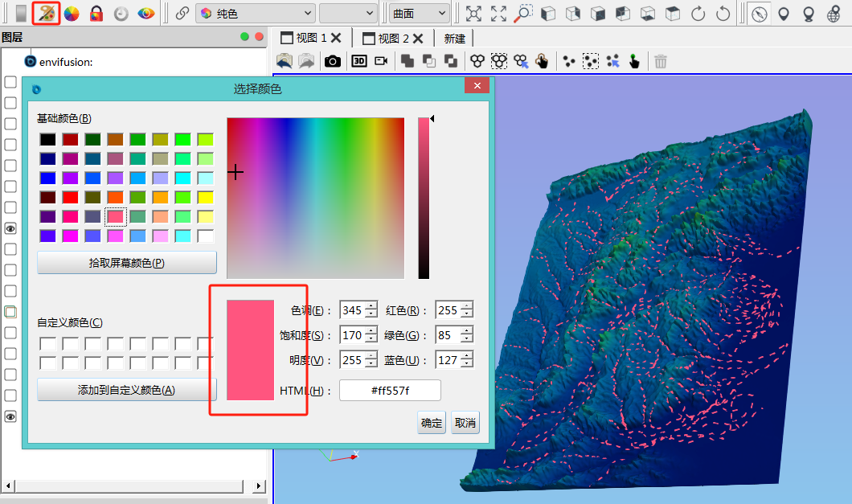This screenshot has width=852, height=504.
Task: Select the zoom to box magnifier tool
Action: 523,13
